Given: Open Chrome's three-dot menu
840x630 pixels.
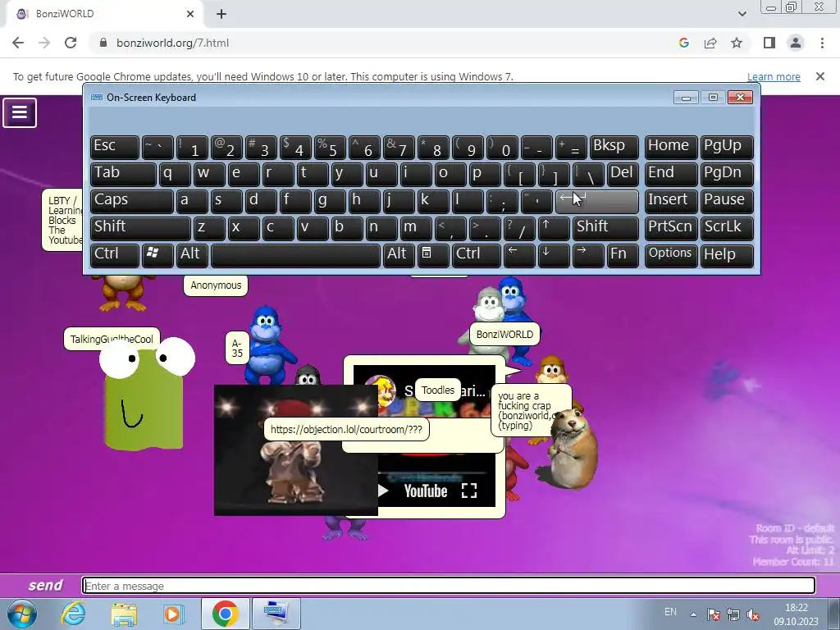Looking at the screenshot, I should [x=822, y=43].
